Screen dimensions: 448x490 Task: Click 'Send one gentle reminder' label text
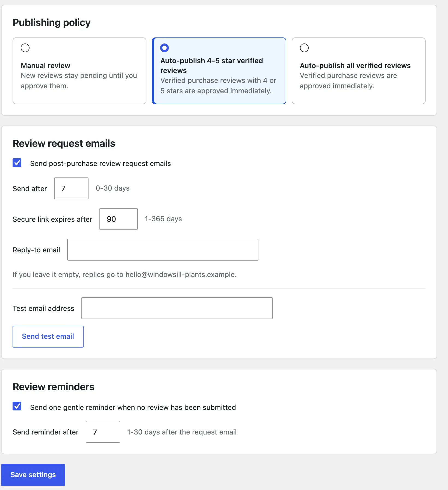pyautogui.click(x=133, y=407)
